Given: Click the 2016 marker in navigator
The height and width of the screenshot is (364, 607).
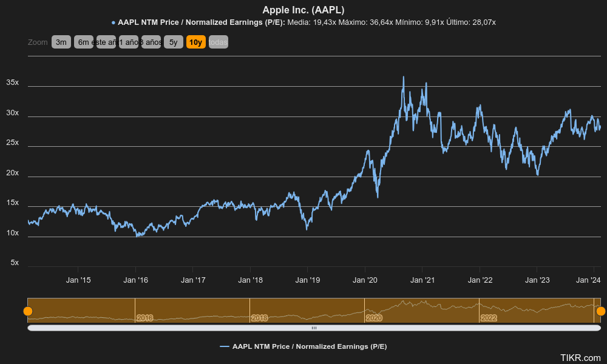Looking at the screenshot, I should pos(144,318).
